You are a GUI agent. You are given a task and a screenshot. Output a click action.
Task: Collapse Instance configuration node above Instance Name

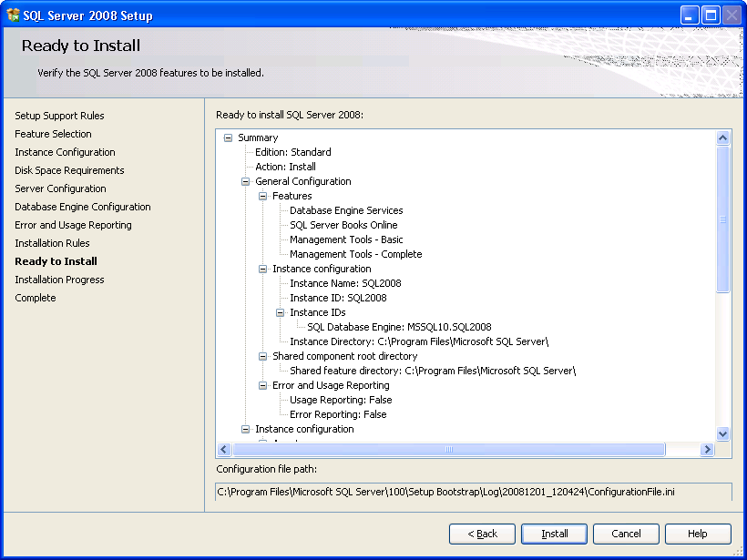(262, 269)
